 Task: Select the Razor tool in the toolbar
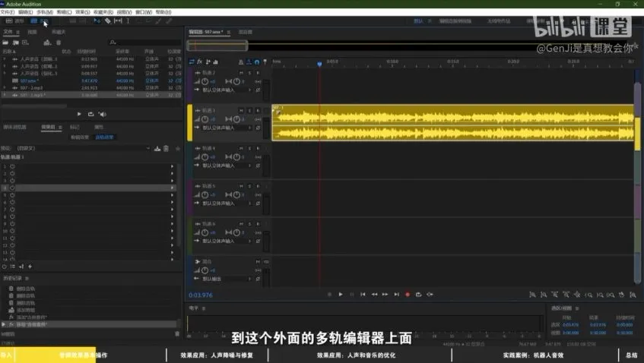coord(108,21)
